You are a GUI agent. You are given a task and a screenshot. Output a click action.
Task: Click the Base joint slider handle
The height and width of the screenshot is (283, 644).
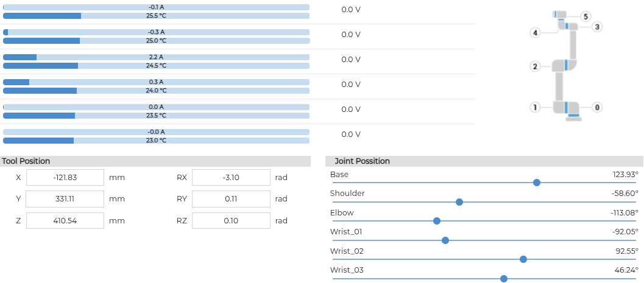(x=536, y=183)
